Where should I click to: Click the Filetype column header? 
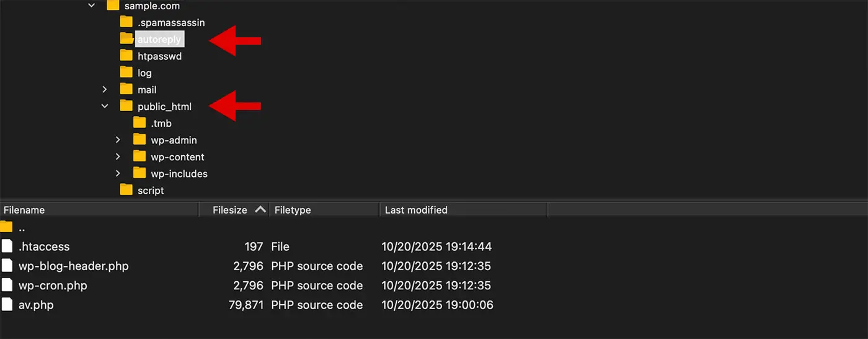293,210
